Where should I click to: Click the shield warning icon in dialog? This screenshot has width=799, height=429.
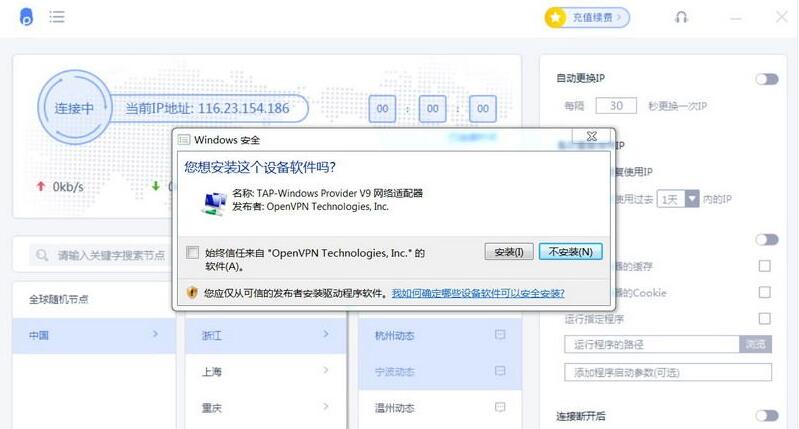tap(192, 292)
